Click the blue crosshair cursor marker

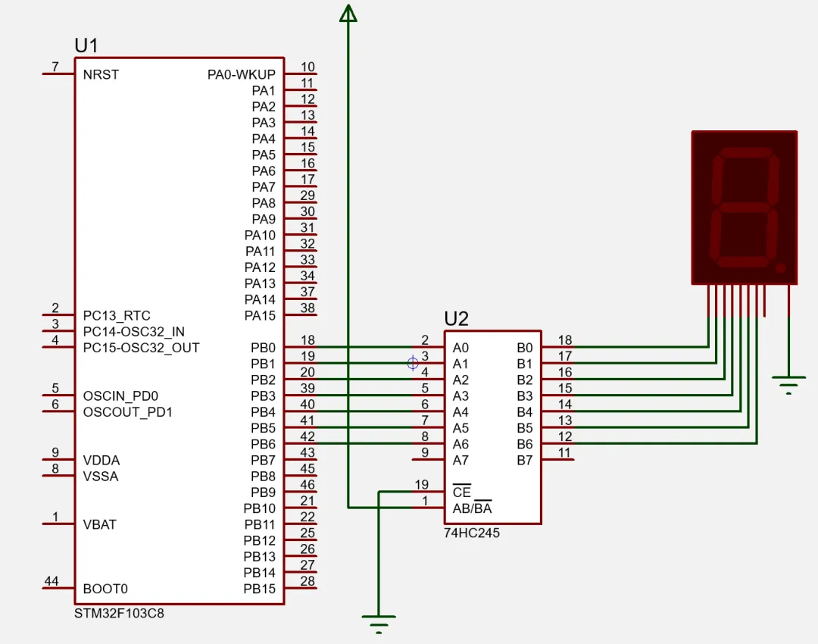[413, 363]
